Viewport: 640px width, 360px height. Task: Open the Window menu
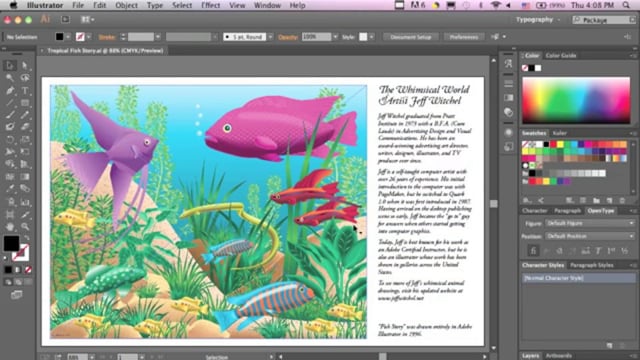(267, 5)
